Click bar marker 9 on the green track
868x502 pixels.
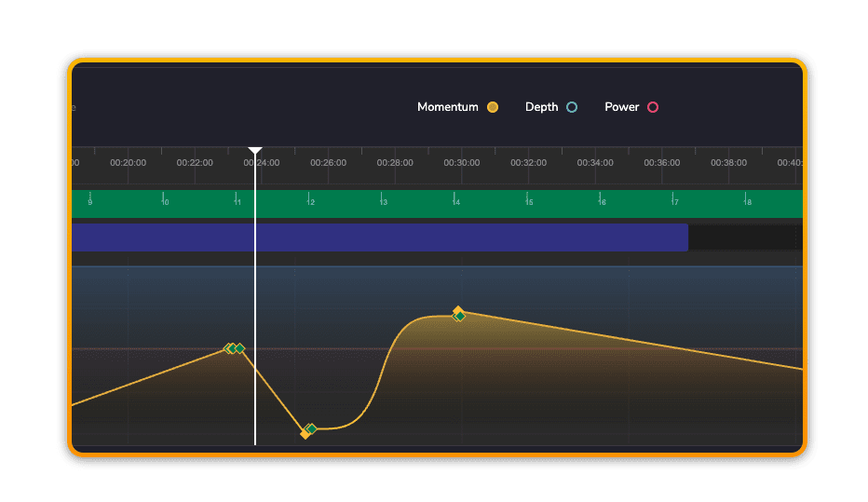click(89, 200)
